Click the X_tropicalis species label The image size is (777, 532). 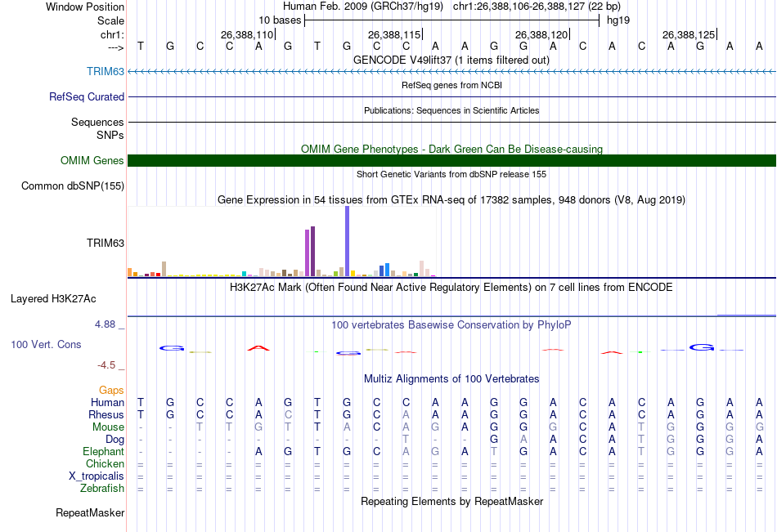point(97,476)
